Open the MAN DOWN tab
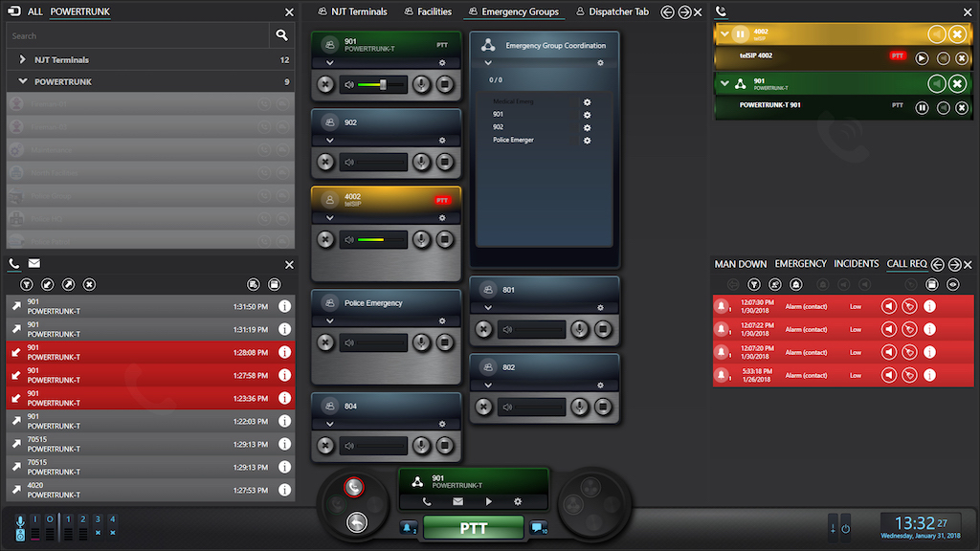The width and height of the screenshot is (980, 551). [x=741, y=264]
